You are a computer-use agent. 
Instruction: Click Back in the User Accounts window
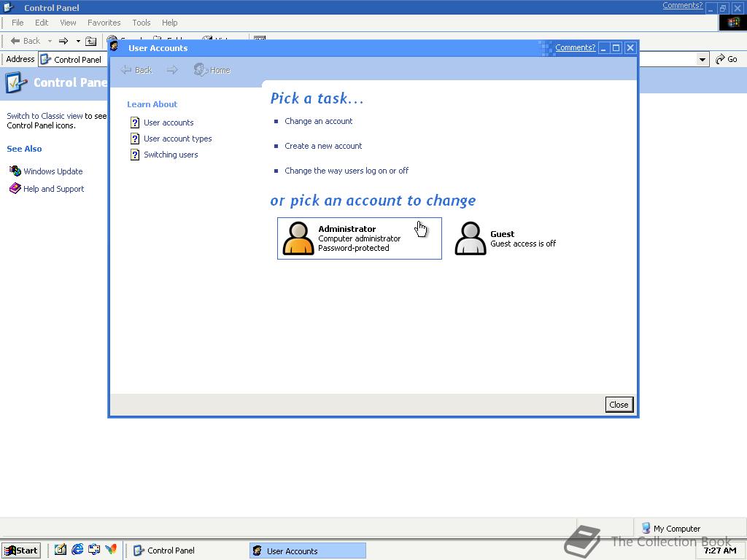pyautogui.click(x=136, y=70)
